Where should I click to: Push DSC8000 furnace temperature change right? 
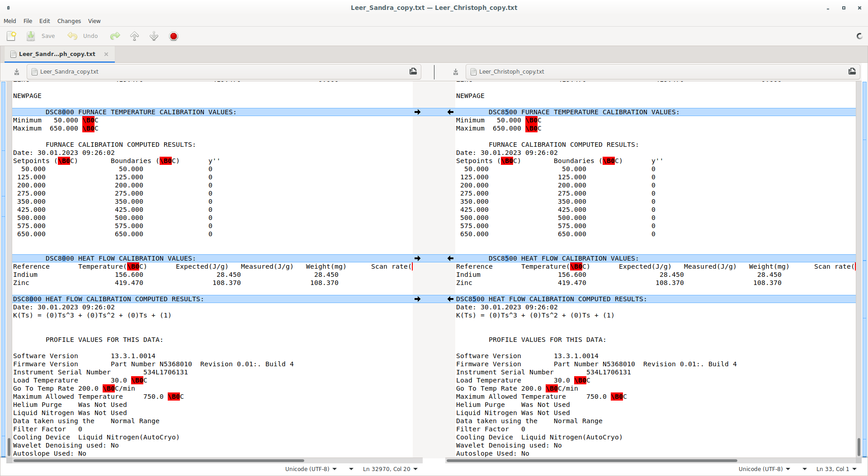click(417, 112)
